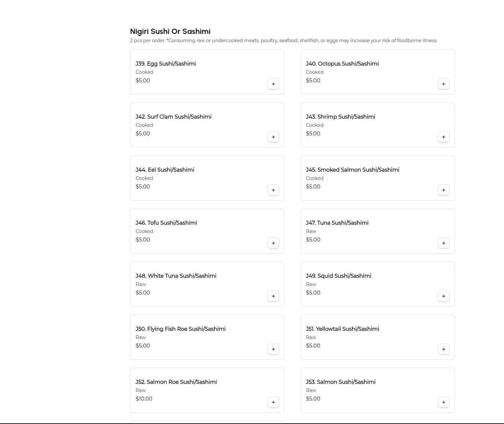Click plus for J53 Salmon Sushi/Sashimi

point(443,402)
